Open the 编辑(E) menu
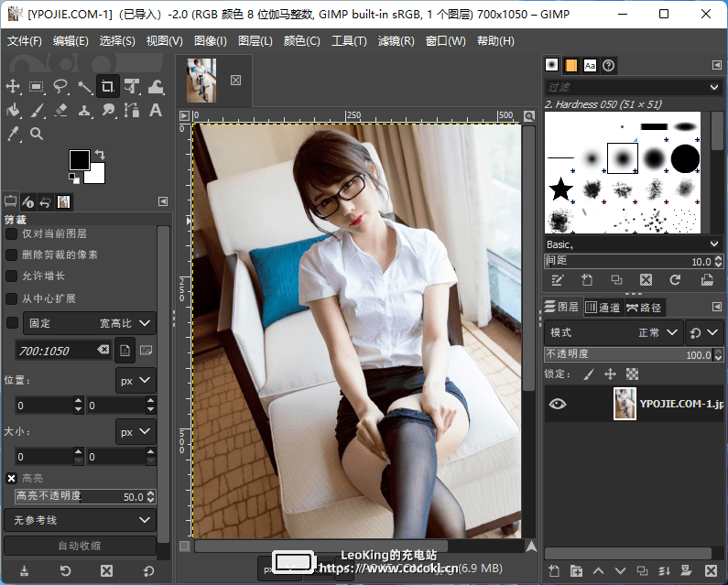This screenshot has width=728, height=585. [71, 41]
